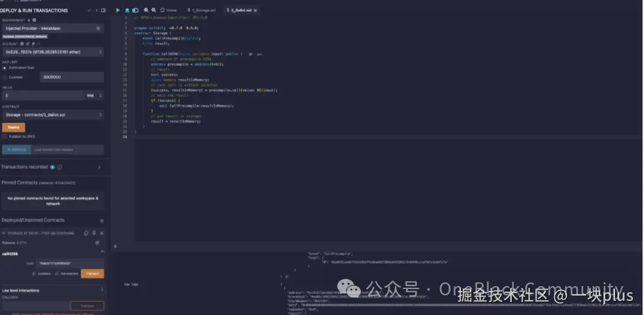Enable the Publish to IPFS checkbox
644x315 pixels.
(4, 137)
